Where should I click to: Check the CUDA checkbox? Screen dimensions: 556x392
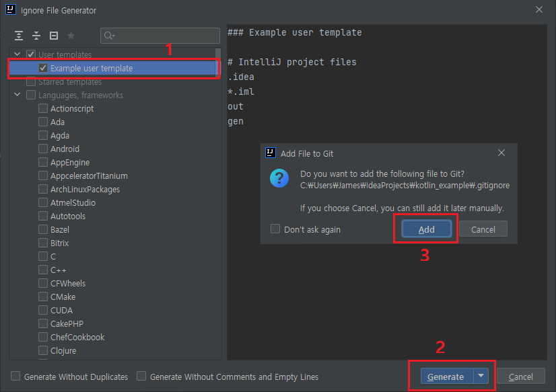click(x=43, y=310)
